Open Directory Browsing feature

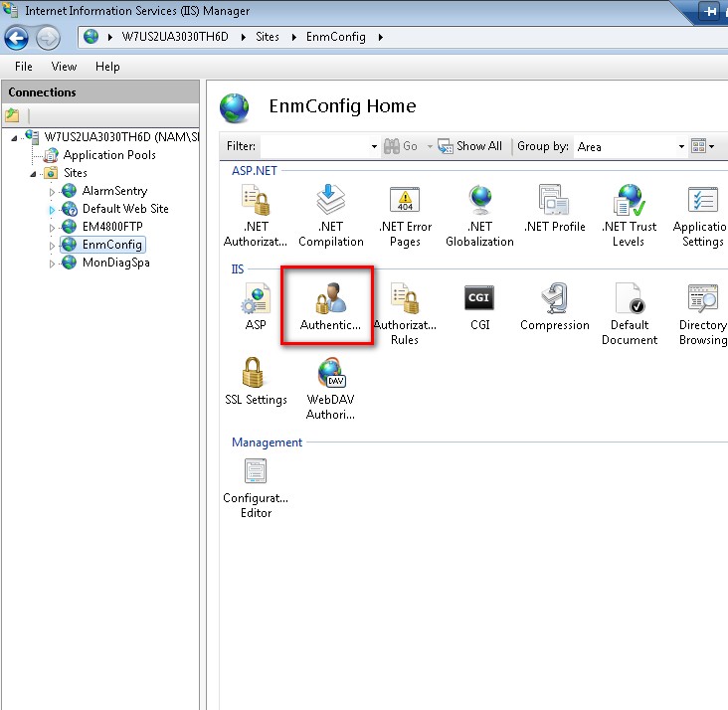tap(702, 314)
